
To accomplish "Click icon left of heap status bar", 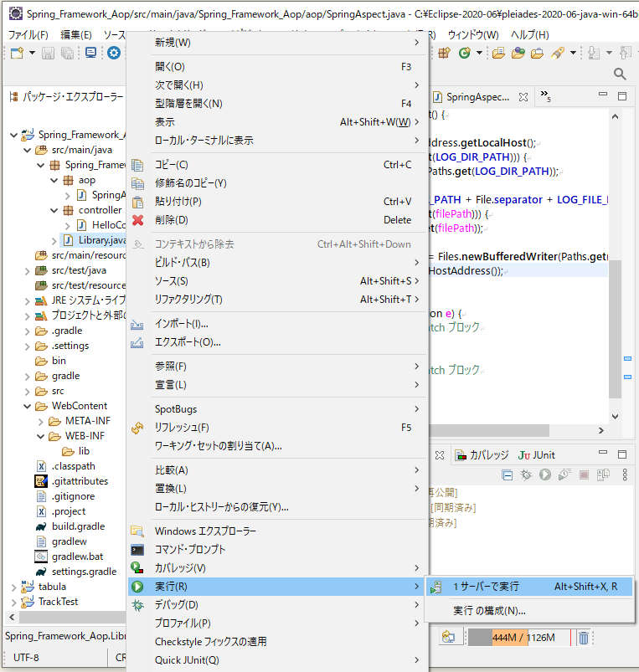I will click(x=448, y=638).
